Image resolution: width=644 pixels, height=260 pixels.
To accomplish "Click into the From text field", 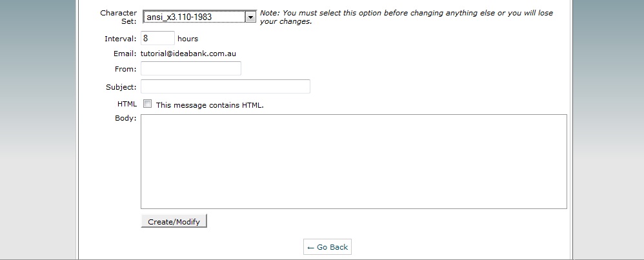I will pyautogui.click(x=190, y=68).
